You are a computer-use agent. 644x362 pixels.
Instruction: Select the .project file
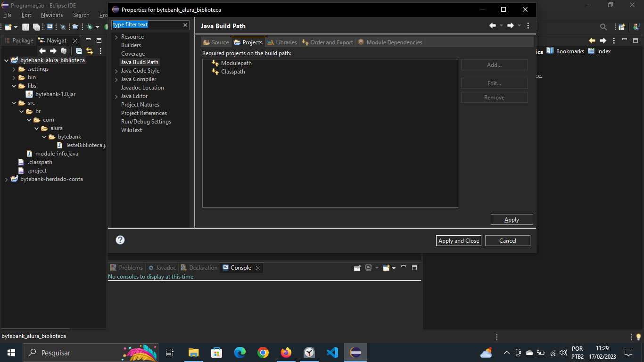33,171
